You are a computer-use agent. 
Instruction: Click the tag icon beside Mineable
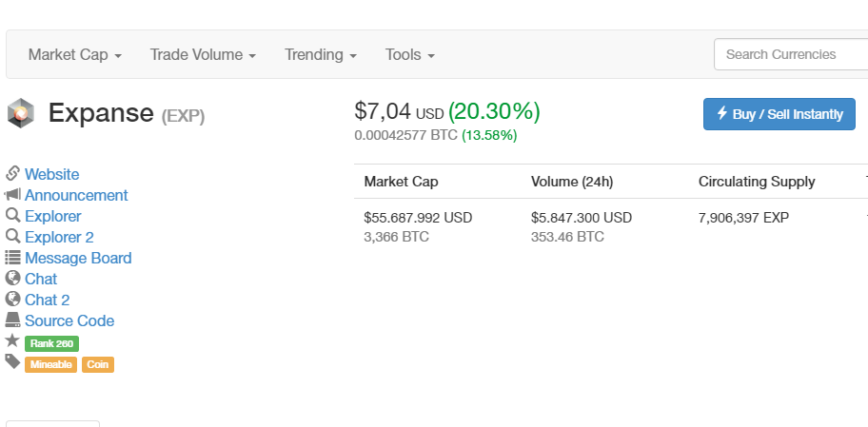coord(12,361)
